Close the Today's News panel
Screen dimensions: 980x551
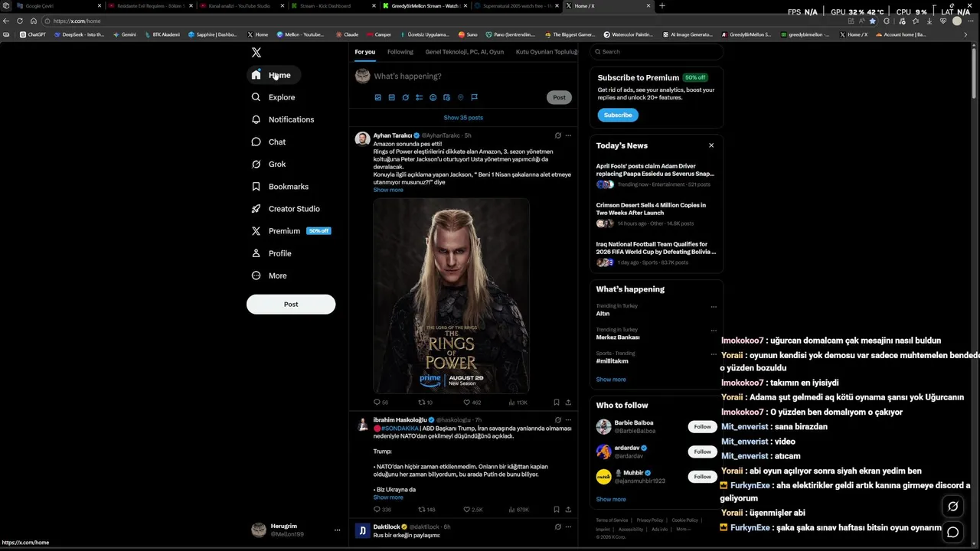[711, 145]
